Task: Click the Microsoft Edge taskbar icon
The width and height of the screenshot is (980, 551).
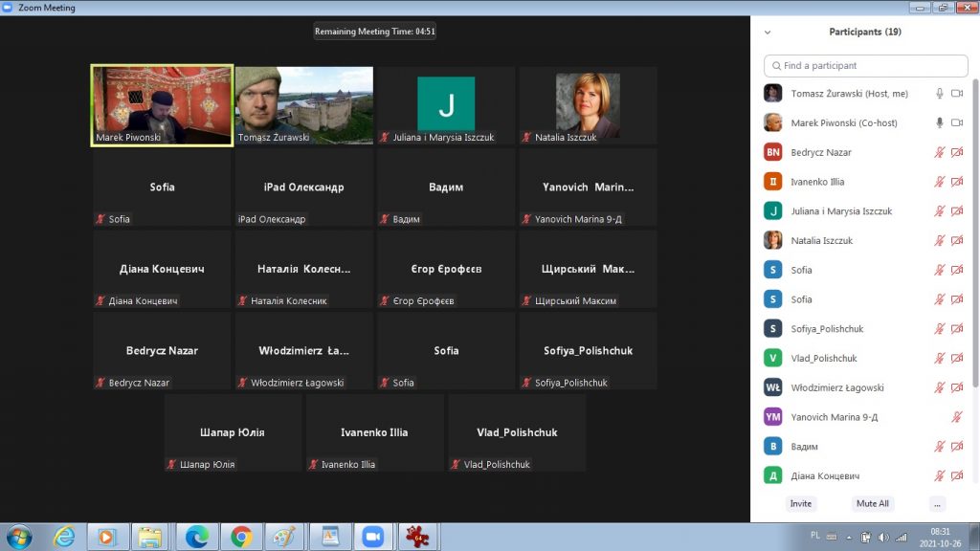Action: 197,537
